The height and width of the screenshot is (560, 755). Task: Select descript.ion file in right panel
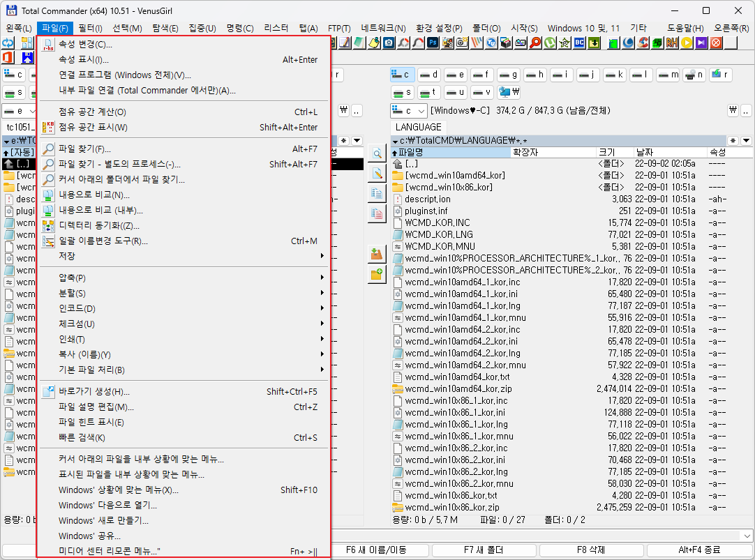pos(571,199)
